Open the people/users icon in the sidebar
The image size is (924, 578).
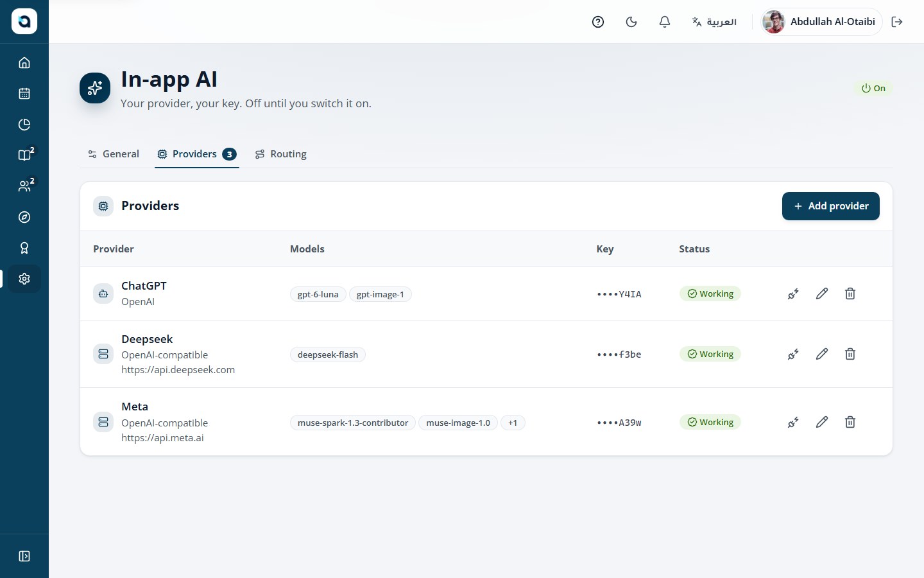(24, 186)
